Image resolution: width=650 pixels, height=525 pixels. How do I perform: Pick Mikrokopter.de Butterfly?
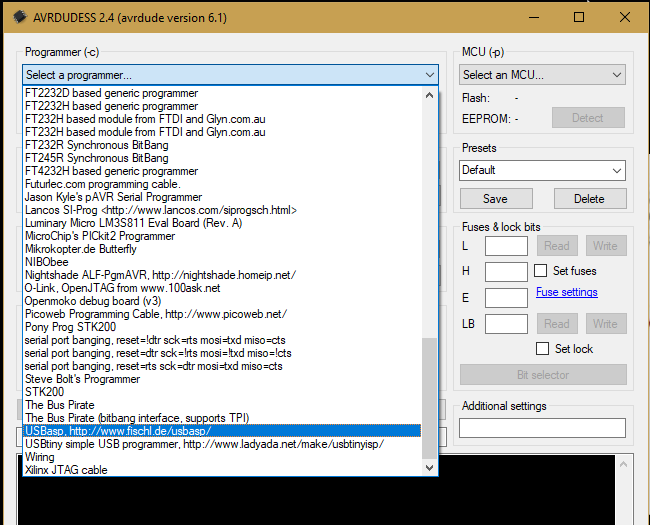click(x=222, y=249)
